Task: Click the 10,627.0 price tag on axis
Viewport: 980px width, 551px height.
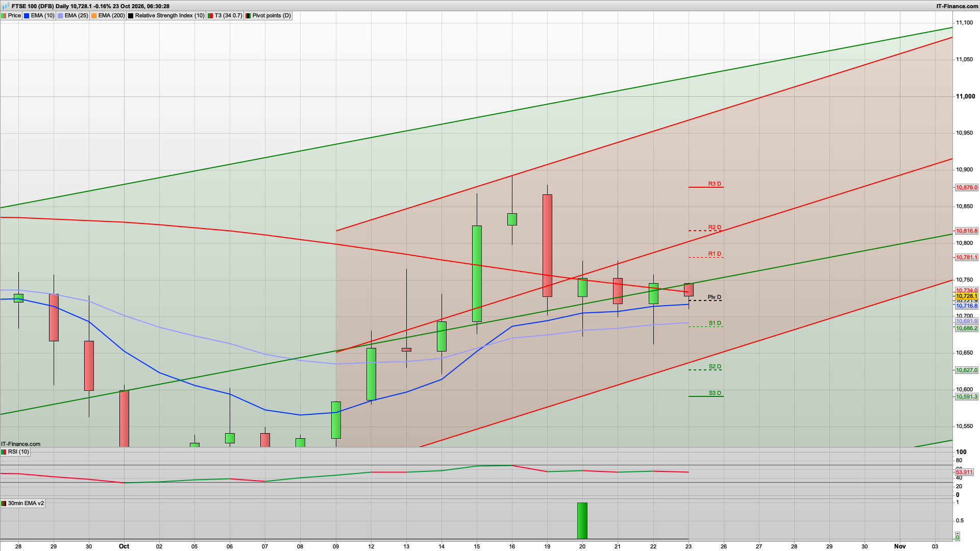Action: click(x=967, y=370)
